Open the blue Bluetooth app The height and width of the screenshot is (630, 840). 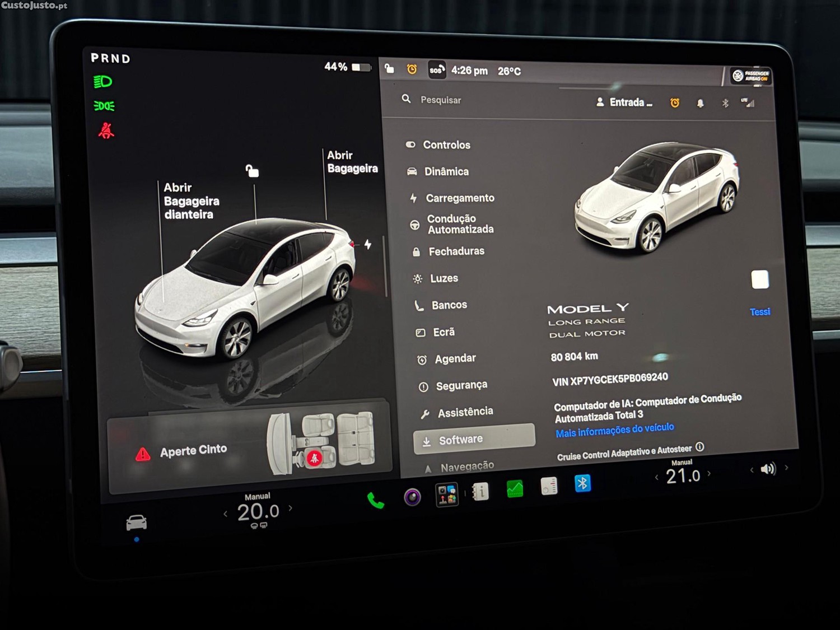(582, 483)
